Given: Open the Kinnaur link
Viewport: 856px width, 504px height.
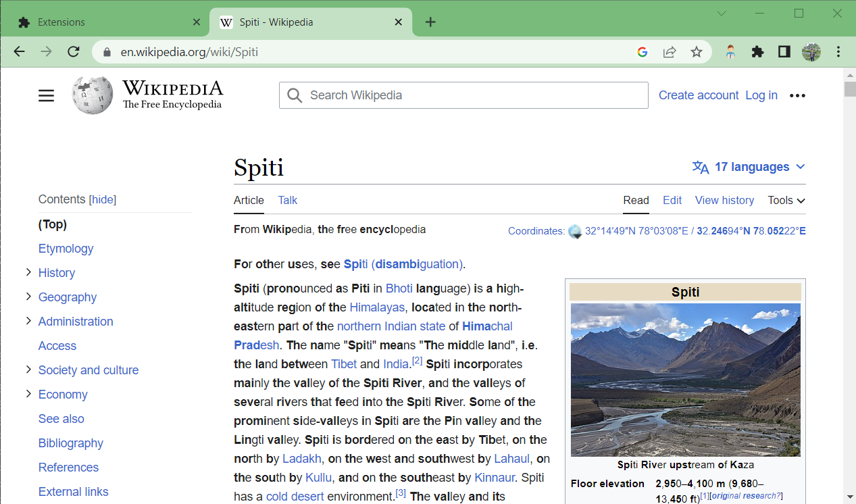Looking at the screenshot, I should point(495,478).
